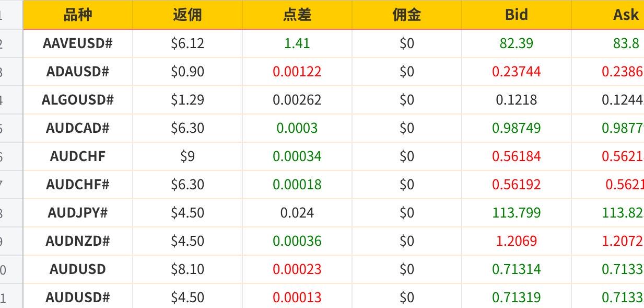This screenshot has width=644, height=308.
Task: Click the $0 commission in $9 rebate row
Action: click(407, 156)
